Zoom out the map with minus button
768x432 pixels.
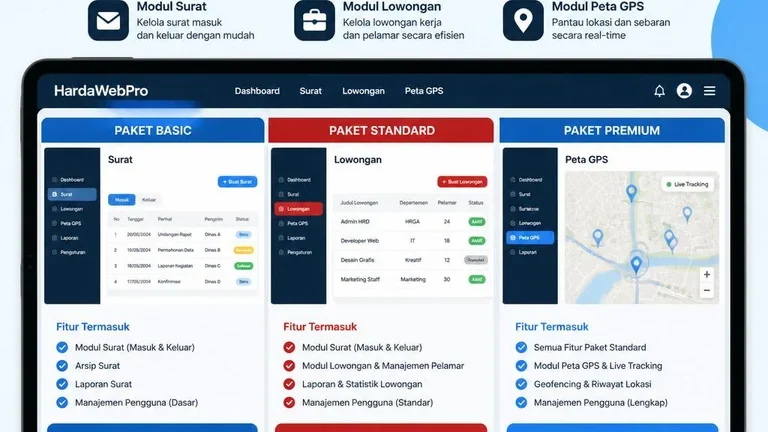706,290
